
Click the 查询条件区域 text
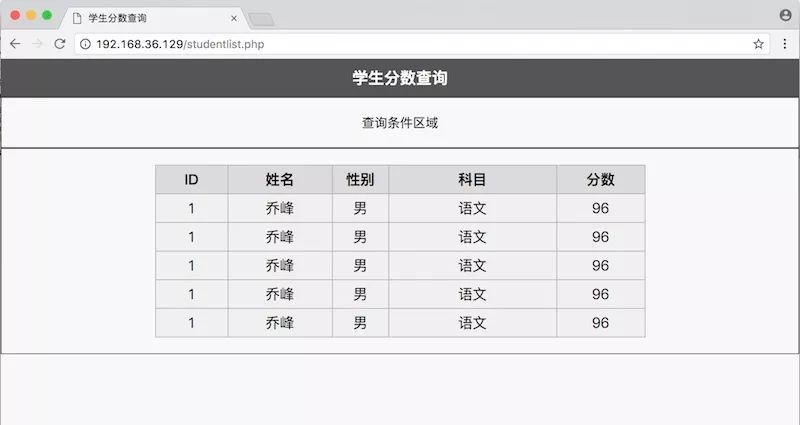click(400, 123)
